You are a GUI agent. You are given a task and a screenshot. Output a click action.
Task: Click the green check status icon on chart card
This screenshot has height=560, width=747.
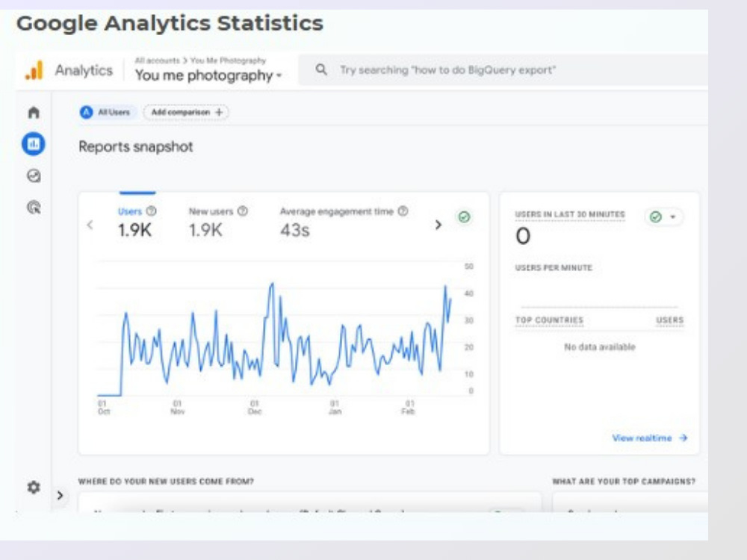[x=464, y=217]
